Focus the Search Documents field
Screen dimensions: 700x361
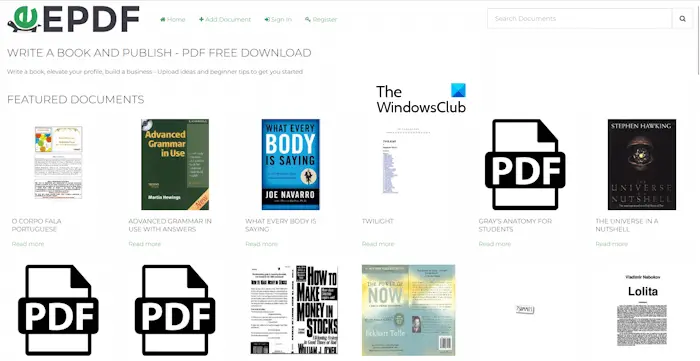[579, 19]
